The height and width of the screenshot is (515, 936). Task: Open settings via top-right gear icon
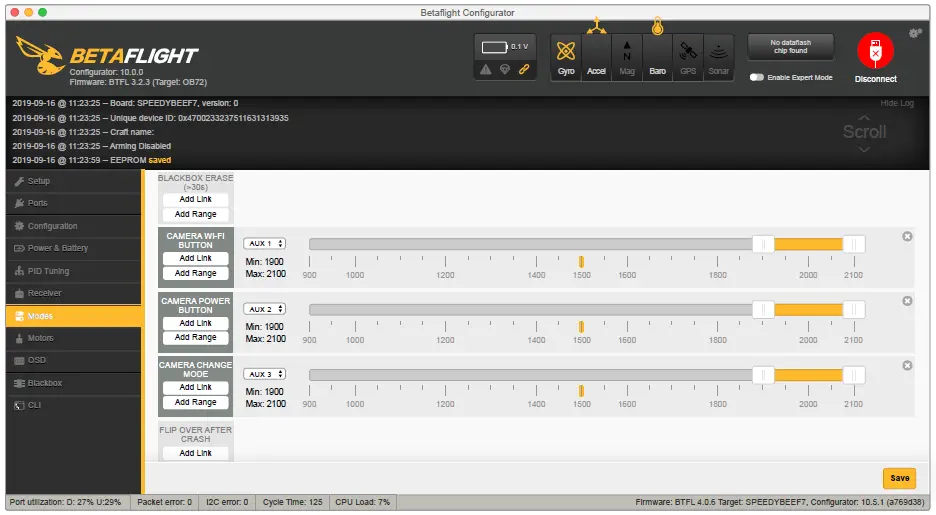(x=915, y=33)
